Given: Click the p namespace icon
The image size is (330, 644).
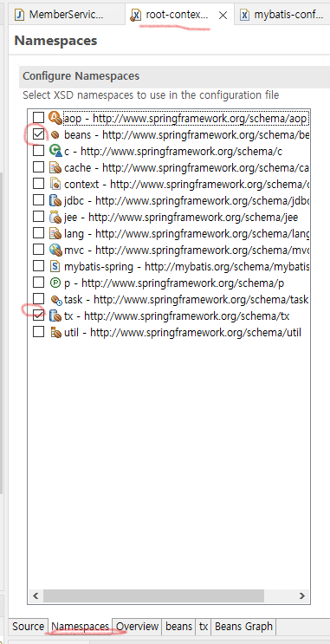Looking at the screenshot, I should (x=55, y=283).
